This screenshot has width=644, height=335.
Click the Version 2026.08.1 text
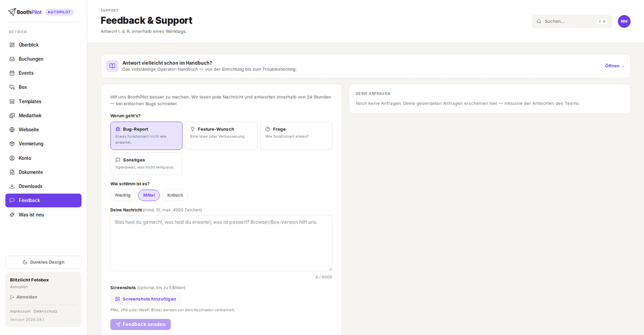click(27, 320)
